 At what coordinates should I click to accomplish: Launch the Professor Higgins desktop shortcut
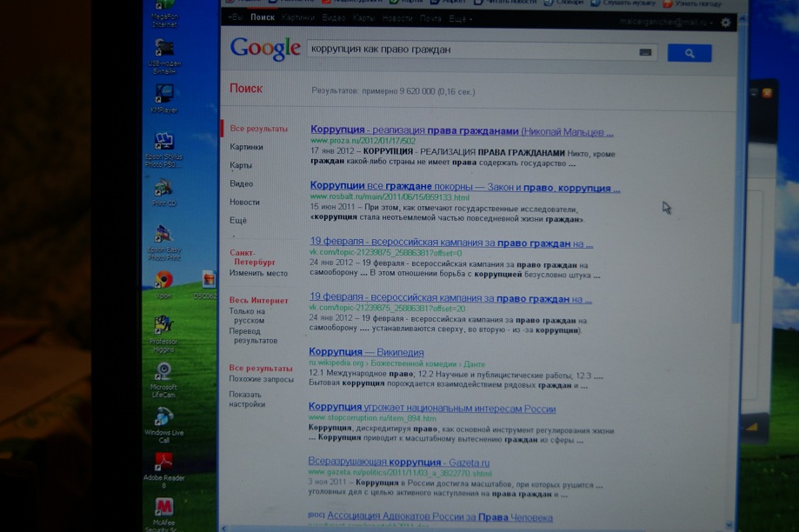point(164,334)
